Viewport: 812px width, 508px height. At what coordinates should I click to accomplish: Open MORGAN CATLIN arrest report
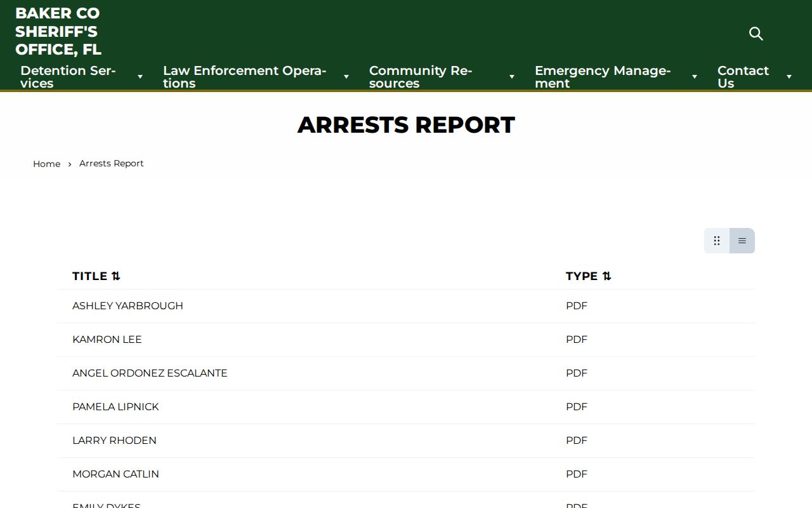[x=115, y=474]
